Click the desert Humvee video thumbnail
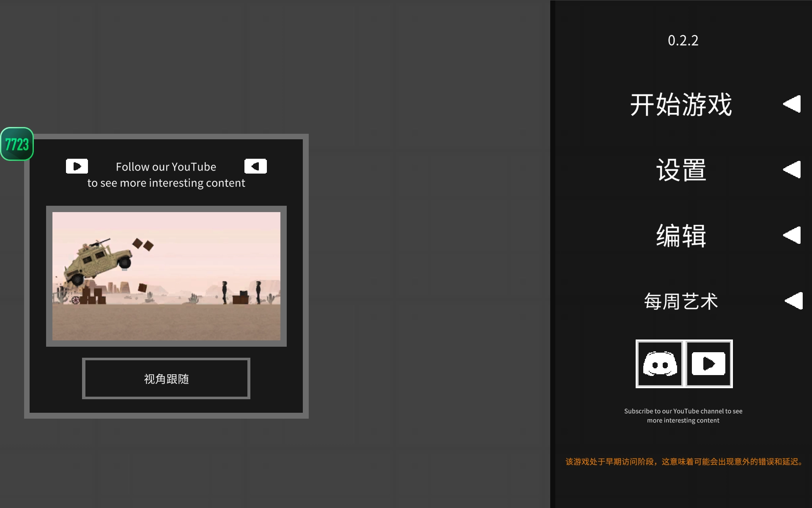The image size is (812, 508). pyautogui.click(x=166, y=276)
